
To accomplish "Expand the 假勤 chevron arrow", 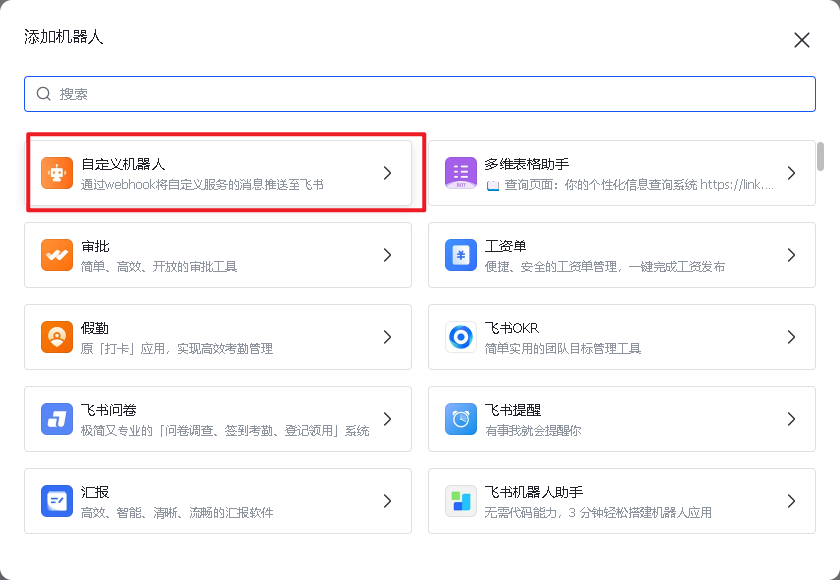I will pyautogui.click(x=387, y=337).
